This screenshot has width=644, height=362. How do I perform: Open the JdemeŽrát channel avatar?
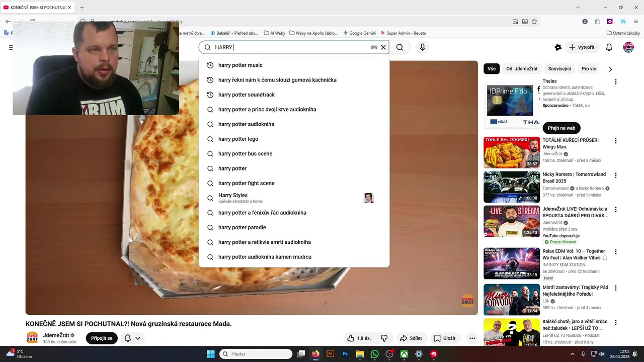32,338
